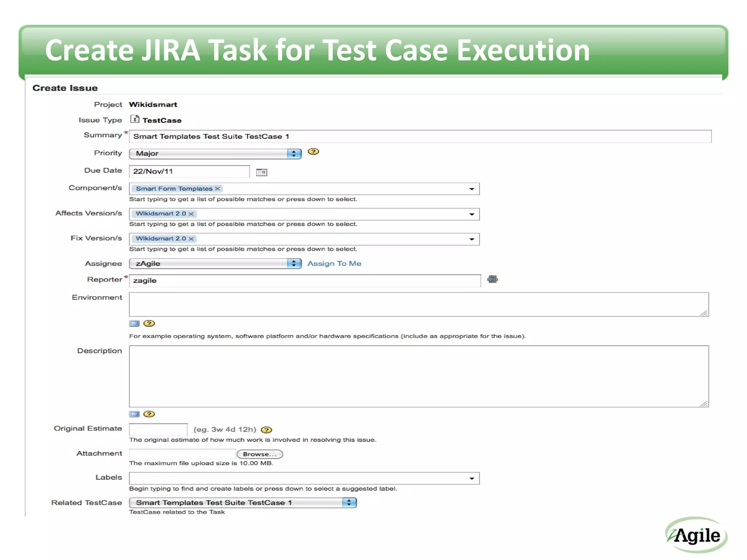Remove Smart Form Templates component tag
Image resolution: width=747 pixels, height=560 pixels.
[x=217, y=188]
